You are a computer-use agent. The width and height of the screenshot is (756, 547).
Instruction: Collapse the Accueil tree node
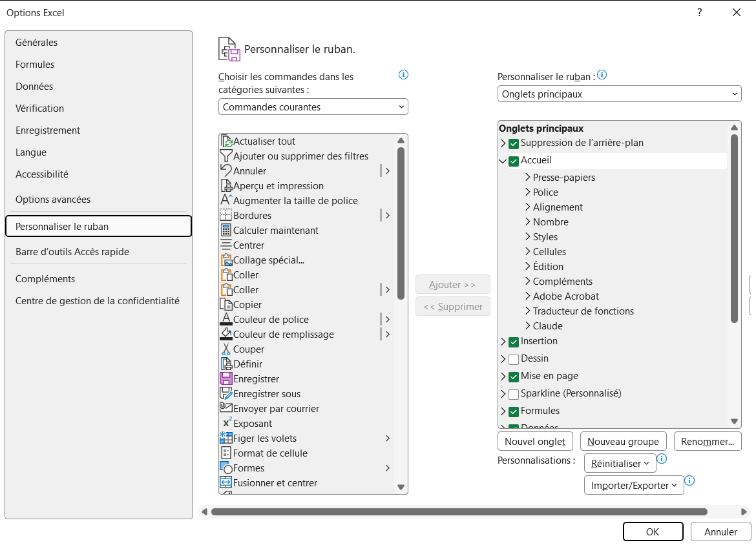[x=503, y=161]
